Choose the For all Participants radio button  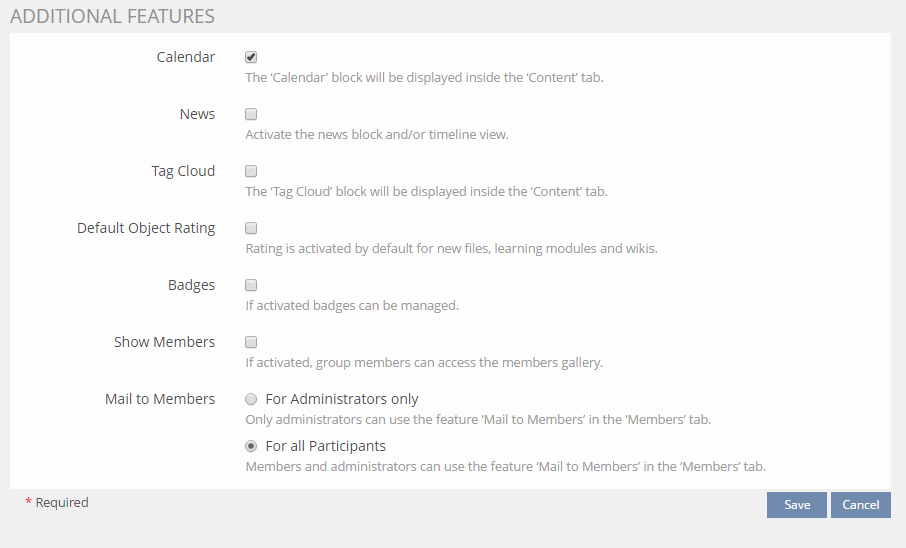[x=251, y=446]
